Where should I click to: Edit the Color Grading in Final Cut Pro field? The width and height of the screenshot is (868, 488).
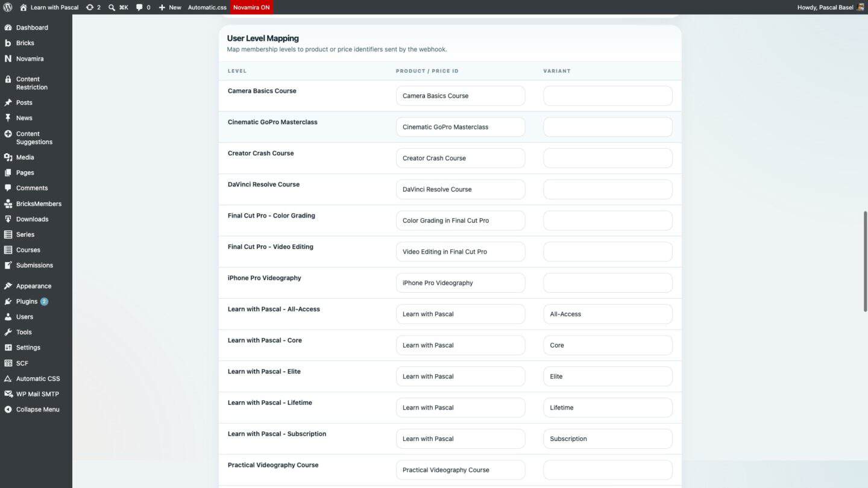pyautogui.click(x=461, y=221)
